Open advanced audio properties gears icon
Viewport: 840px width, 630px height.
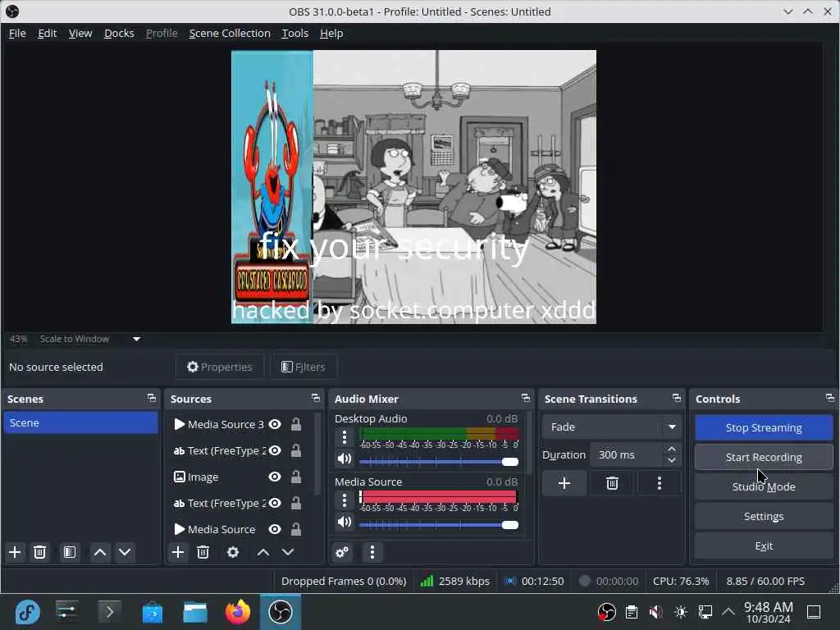click(x=342, y=552)
